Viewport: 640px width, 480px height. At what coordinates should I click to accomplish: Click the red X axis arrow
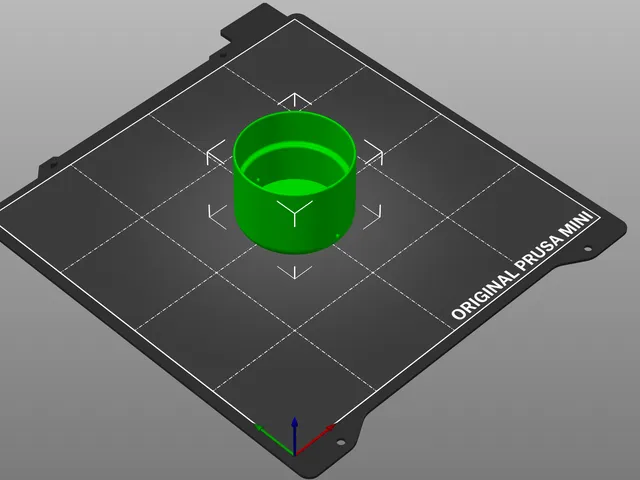(315, 439)
